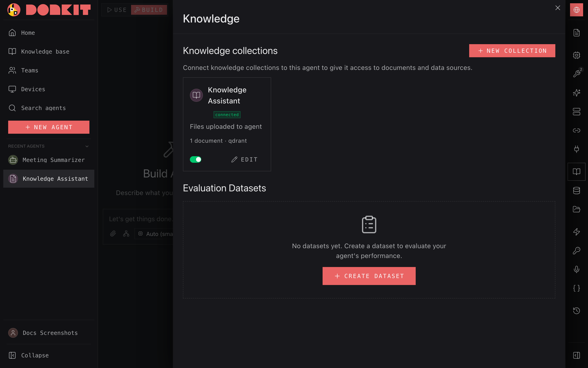Open the link icon in right rail
The image size is (588, 368).
click(x=576, y=130)
